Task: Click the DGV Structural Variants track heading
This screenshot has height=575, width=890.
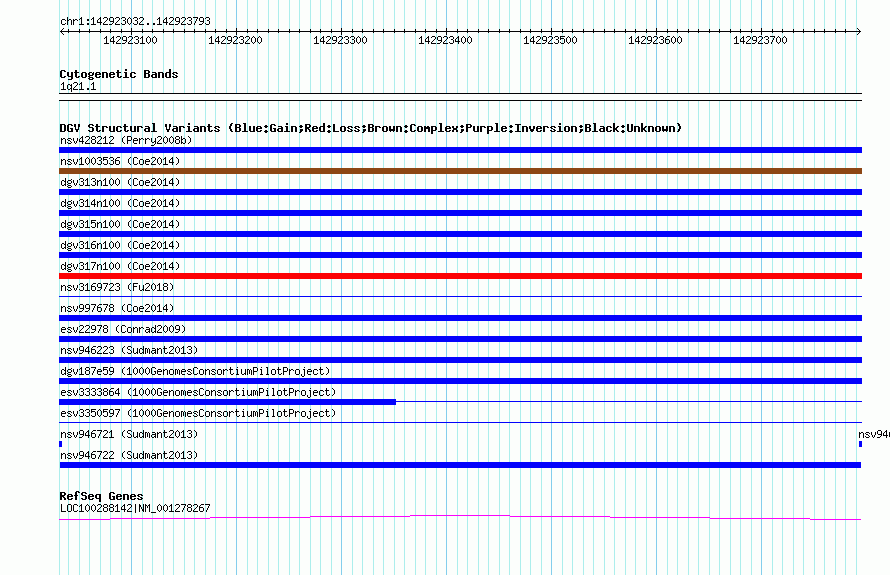Action: coord(371,128)
